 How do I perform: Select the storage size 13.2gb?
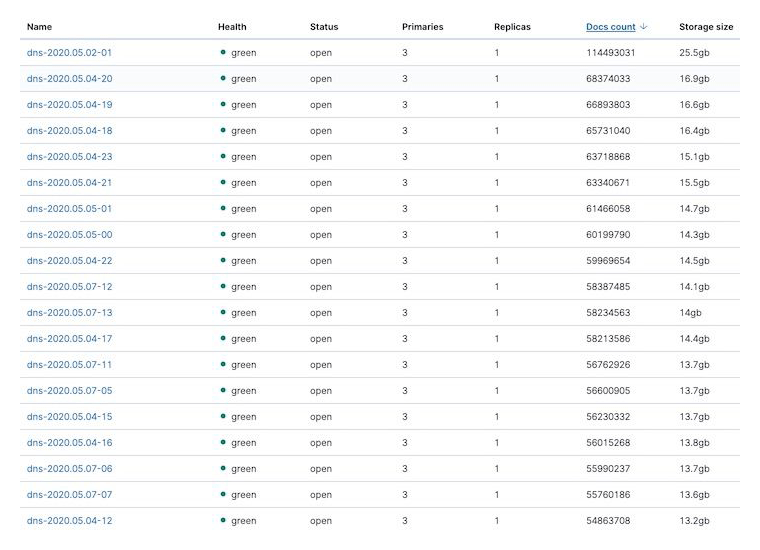tap(694, 520)
